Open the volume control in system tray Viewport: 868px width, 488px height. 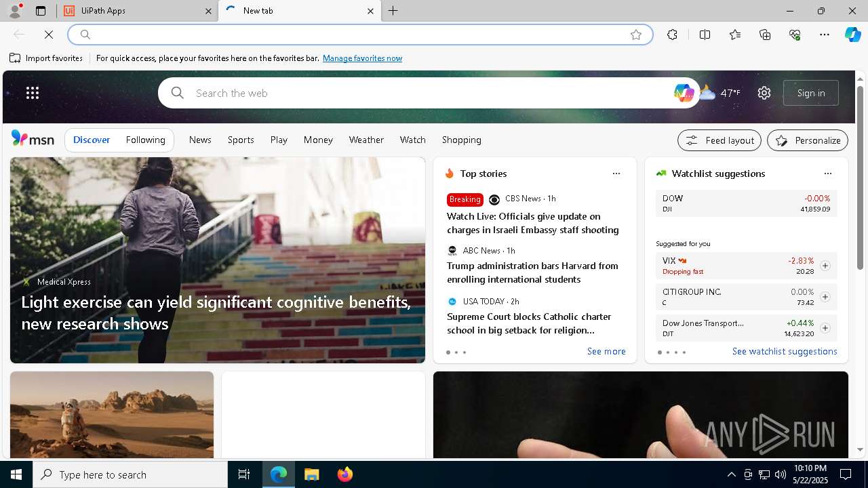coord(781,474)
